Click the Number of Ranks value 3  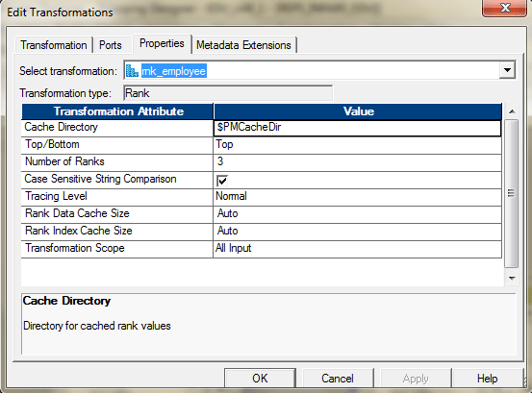pos(357,163)
